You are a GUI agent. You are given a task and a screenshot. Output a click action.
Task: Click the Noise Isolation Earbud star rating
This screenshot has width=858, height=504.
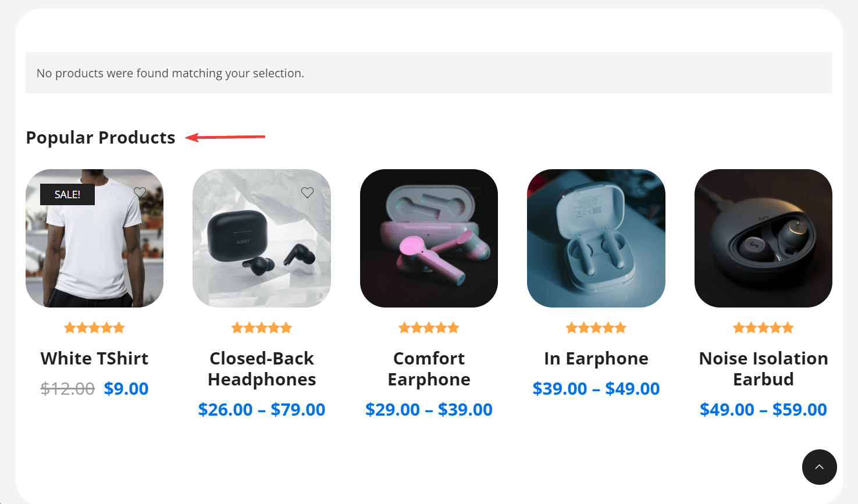pyautogui.click(x=763, y=328)
